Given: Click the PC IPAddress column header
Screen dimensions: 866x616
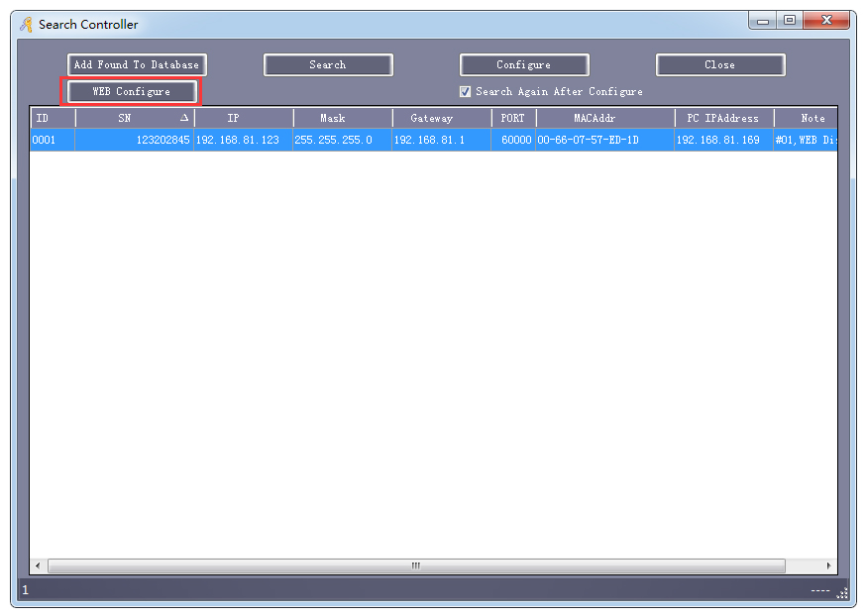Looking at the screenshot, I should 723,117.
